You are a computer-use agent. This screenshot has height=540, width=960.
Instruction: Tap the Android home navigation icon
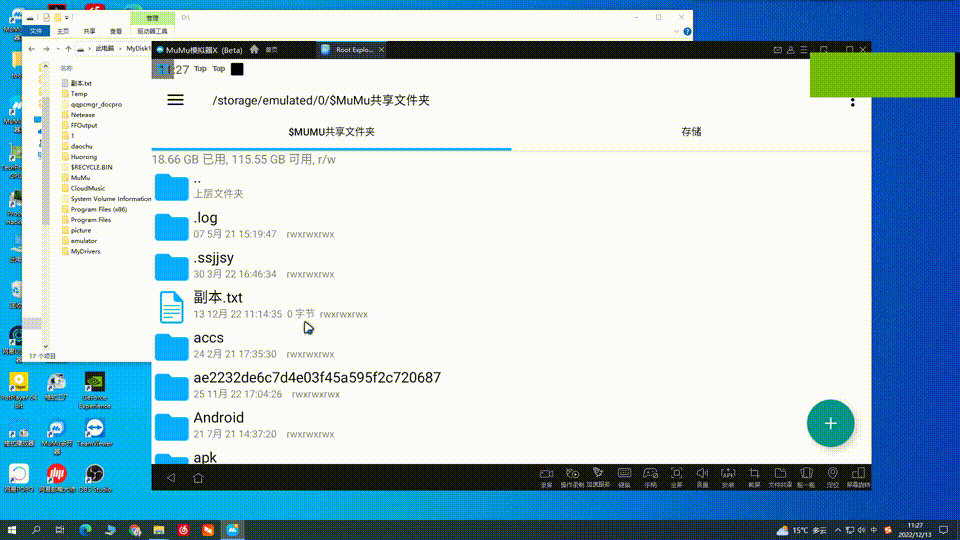click(198, 478)
